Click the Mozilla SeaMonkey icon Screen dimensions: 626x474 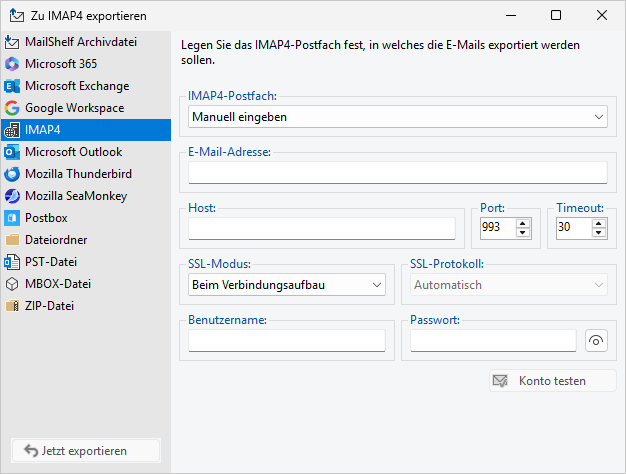pyautogui.click(x=12, y=196)
